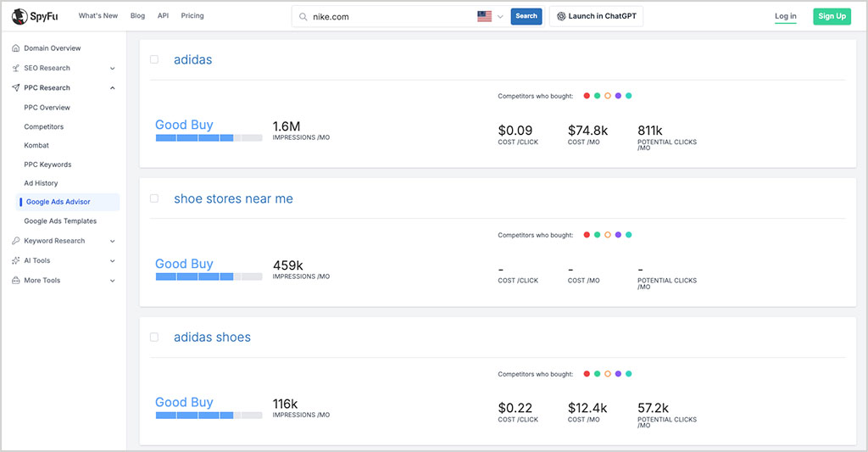Open Kombat in the sidebar
Image resolution: width=868 pixels, height=452 pixels.
(x=36, y=145)
